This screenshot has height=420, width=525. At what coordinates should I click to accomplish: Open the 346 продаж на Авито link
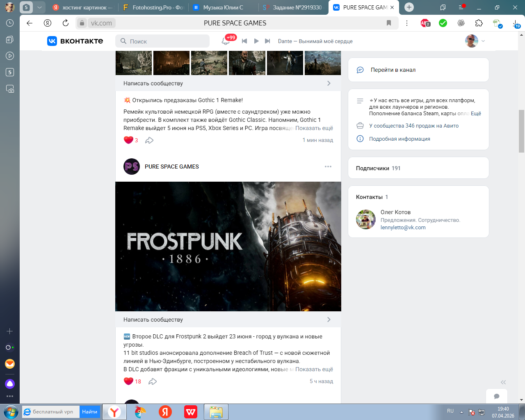click(x=414, y=126)
